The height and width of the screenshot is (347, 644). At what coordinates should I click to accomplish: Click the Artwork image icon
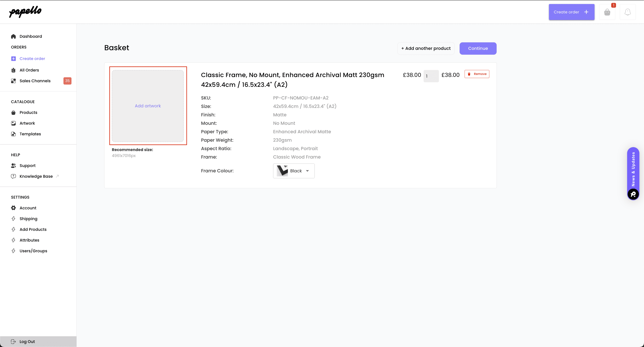click(13, 123)
